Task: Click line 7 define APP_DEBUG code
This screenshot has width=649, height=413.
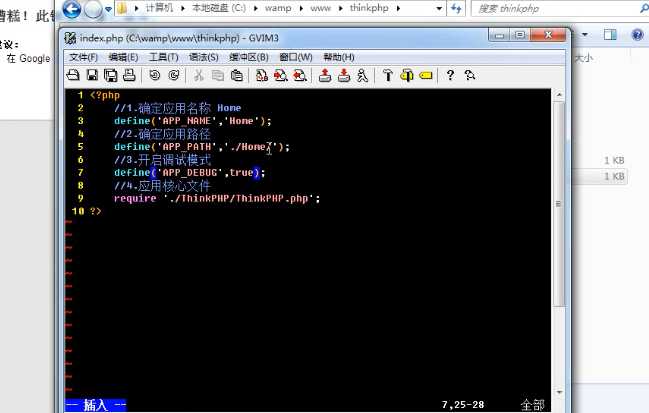Action: 190,173
